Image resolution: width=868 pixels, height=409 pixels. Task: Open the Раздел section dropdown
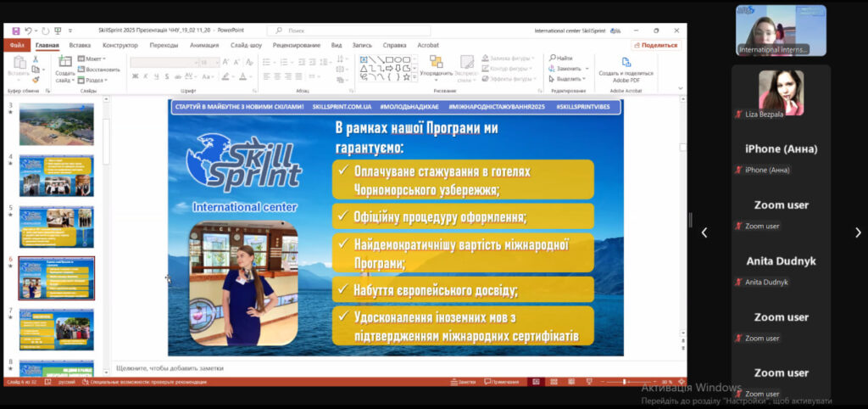coord(95,80)
